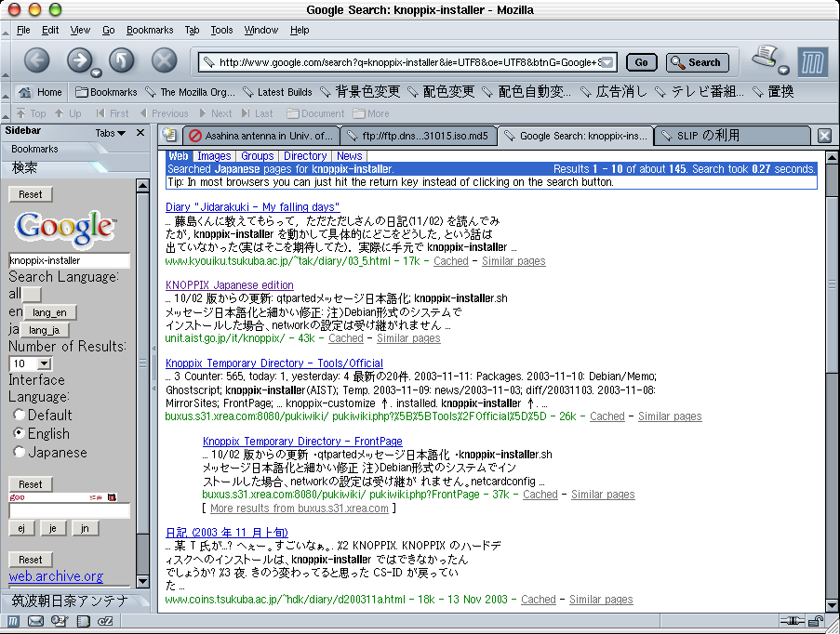This screenshot has height=634, width=840.
Task: Click the Go button
Action: (x=641, y=62)
